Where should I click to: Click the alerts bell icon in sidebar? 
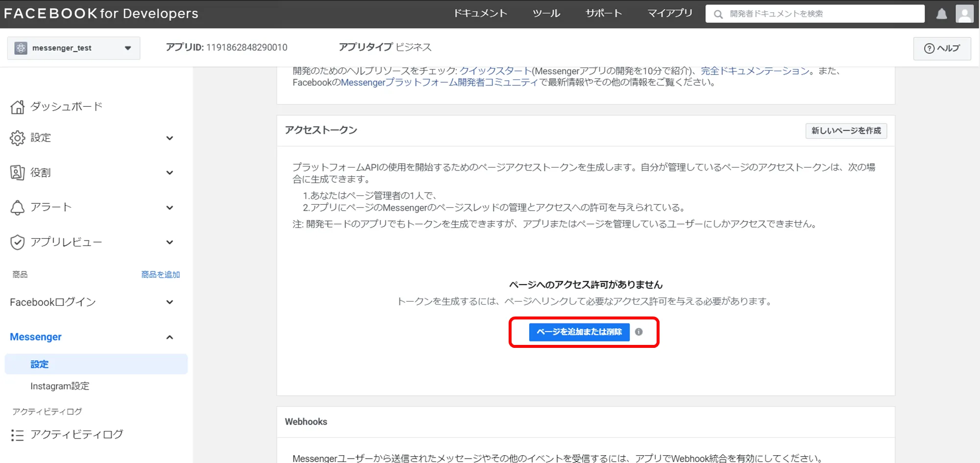tap(17, 208)
